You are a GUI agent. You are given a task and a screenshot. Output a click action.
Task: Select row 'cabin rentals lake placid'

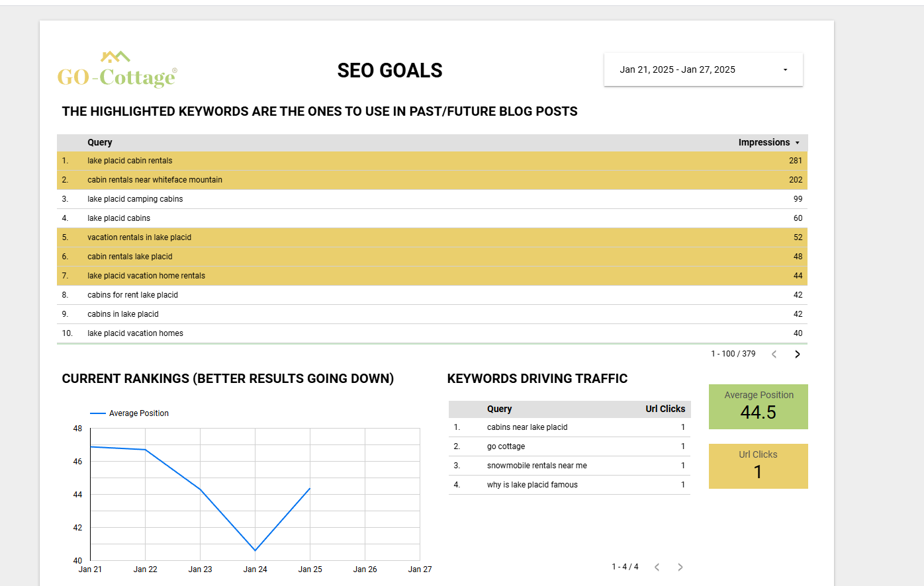[432, 257]
